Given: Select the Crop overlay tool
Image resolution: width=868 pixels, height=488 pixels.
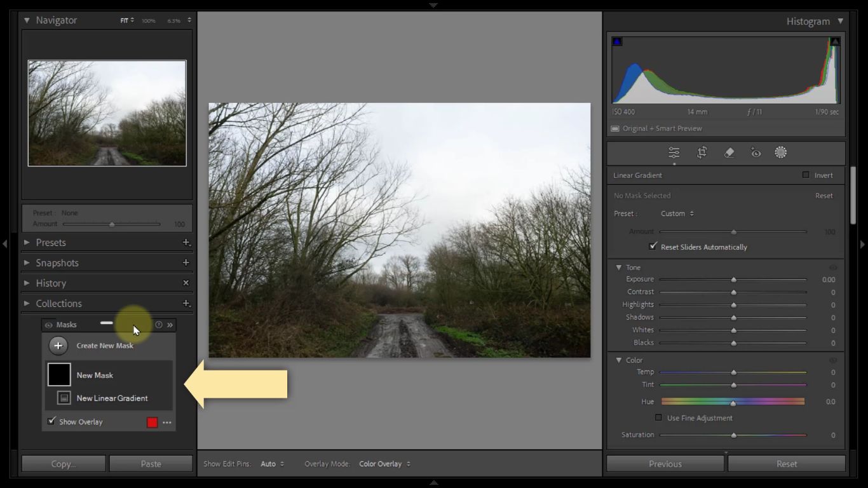Looking at the screenshot, I should coord(702,152).
